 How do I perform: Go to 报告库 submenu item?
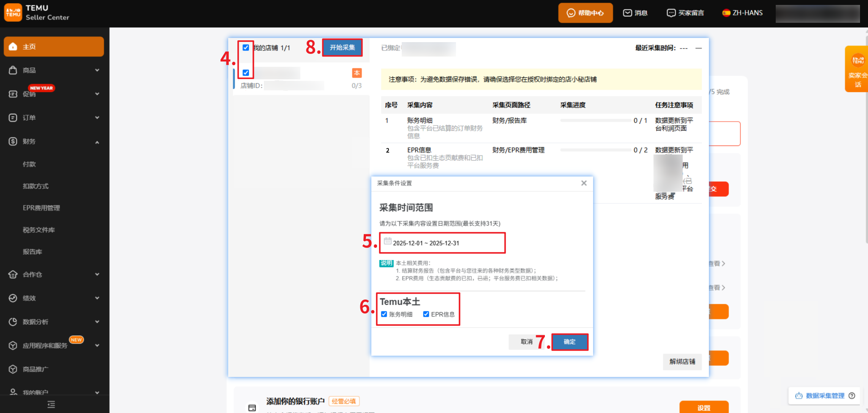pyautogui.click(x=32, y=252)
